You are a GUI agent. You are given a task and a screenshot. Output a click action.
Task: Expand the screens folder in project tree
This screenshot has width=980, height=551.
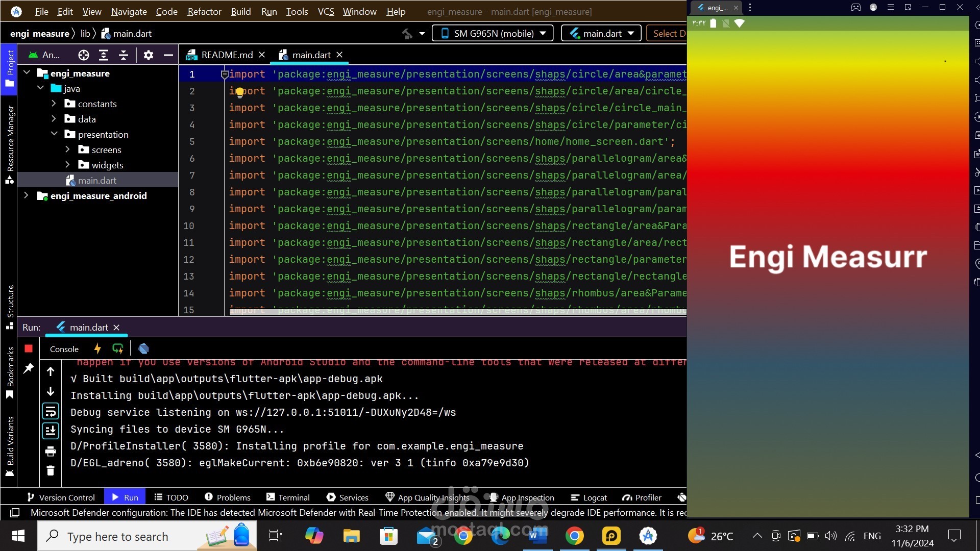click(x=67, y=150)
